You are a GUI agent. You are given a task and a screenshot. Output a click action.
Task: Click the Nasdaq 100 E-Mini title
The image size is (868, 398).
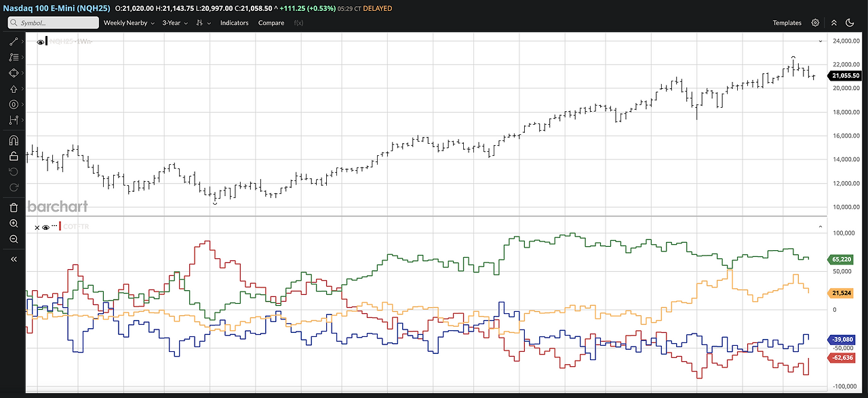(x=55, y=8)
